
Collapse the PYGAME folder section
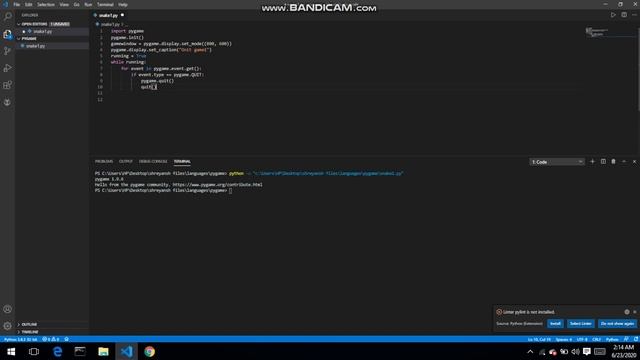[29, 38]
